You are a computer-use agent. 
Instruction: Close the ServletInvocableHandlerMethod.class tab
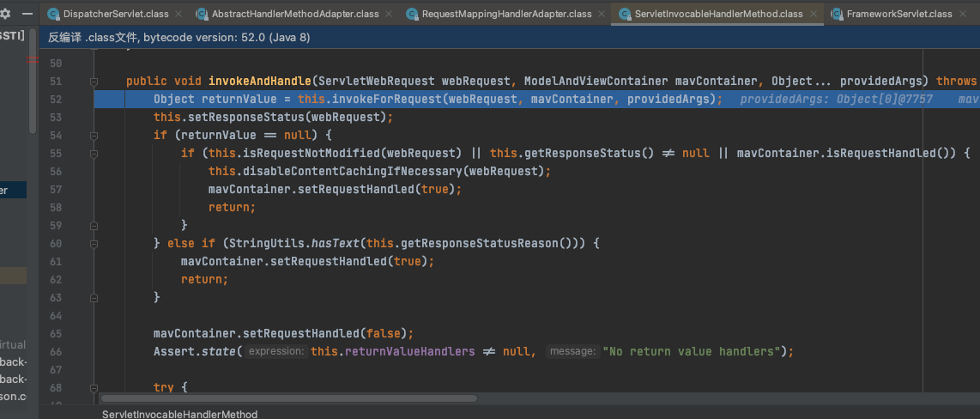pos(813,14)
